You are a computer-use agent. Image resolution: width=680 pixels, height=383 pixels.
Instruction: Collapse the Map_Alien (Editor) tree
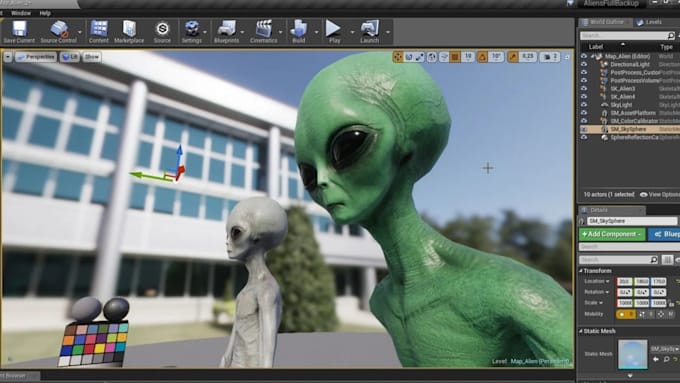592,56
